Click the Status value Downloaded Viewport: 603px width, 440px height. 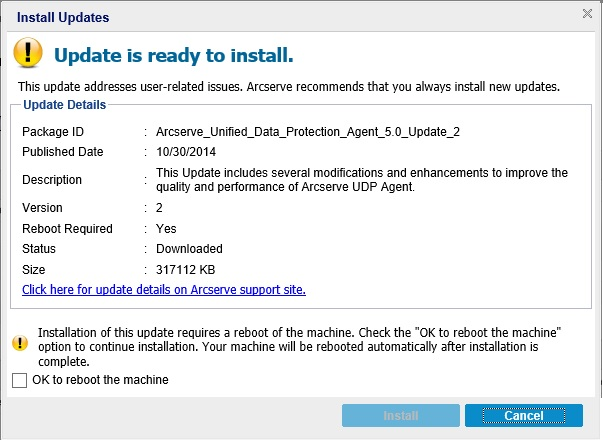[x=189, y=249]
